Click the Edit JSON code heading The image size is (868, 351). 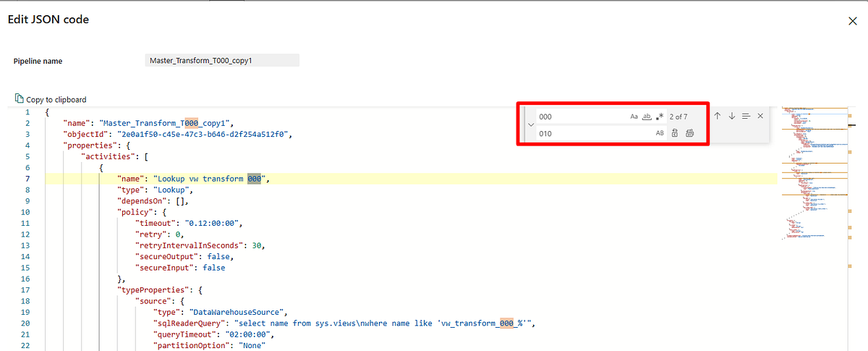click(48, 20)
